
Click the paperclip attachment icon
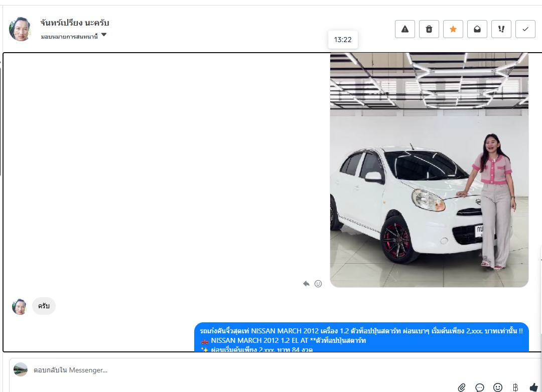462,387
